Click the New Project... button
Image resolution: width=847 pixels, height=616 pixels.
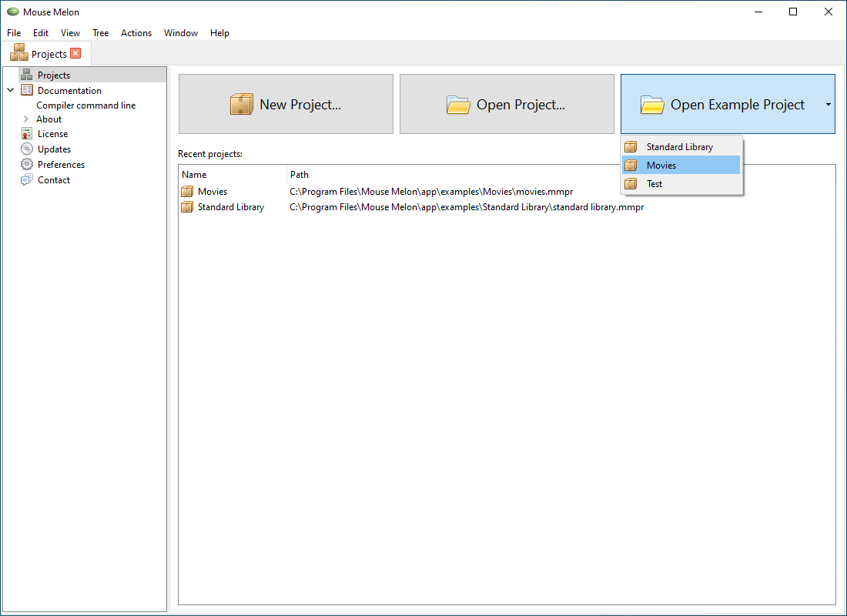pyautogui.click(x=286, y=104)
